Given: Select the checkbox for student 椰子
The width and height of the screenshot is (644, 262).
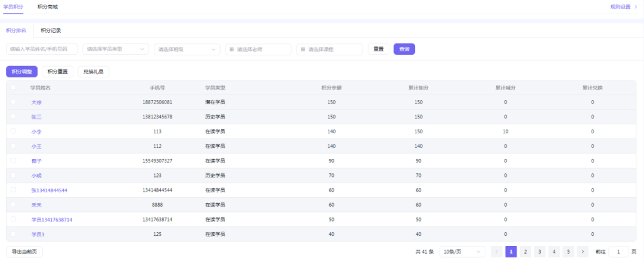Looking at the screenshot, I should [13, 161].
